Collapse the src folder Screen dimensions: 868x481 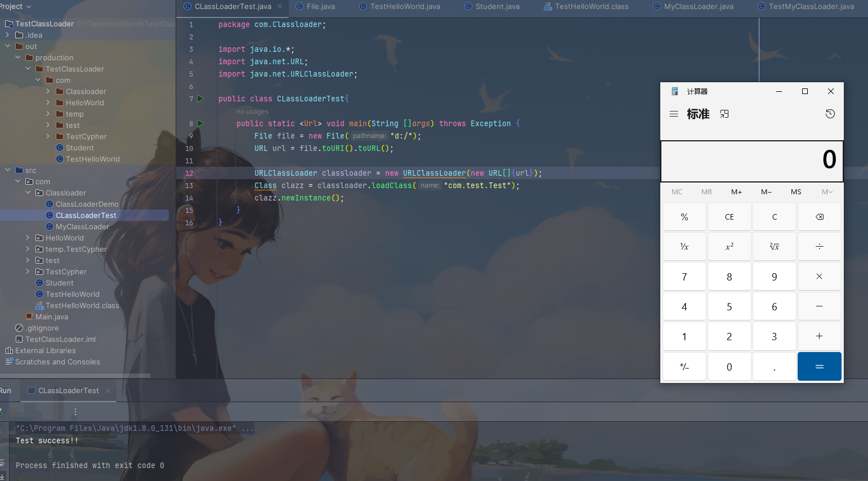coord(7,170)
